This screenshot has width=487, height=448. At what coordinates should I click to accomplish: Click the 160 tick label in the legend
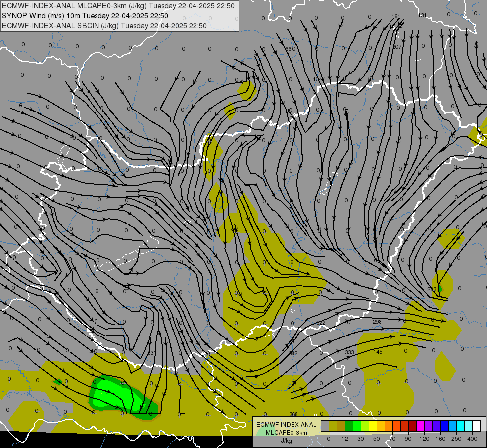tap(440, 439)
